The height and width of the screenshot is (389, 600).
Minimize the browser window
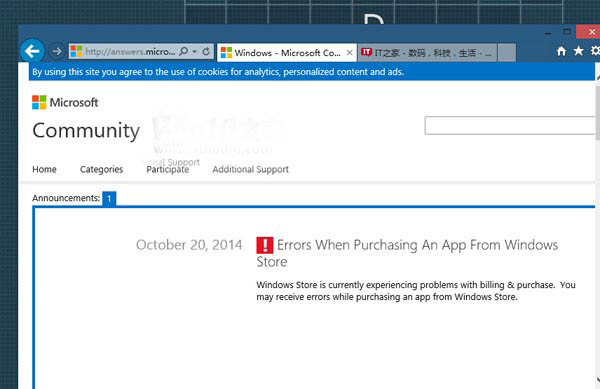(548, 33)
